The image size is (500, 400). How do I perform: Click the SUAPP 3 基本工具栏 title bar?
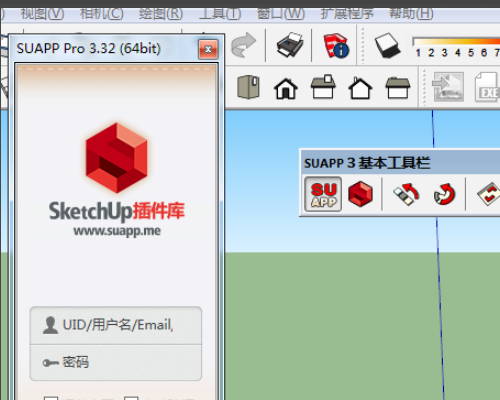(400, 163)
